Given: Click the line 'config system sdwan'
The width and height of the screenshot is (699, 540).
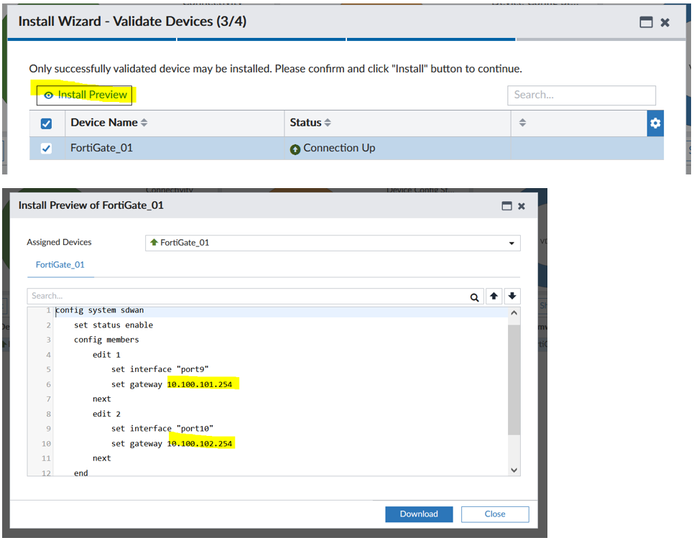Looking at the screenshot, I should (x=99, y=310).
